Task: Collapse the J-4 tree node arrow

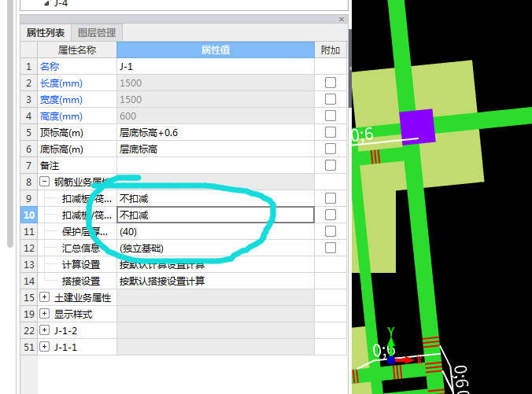Action: (46, 3)
